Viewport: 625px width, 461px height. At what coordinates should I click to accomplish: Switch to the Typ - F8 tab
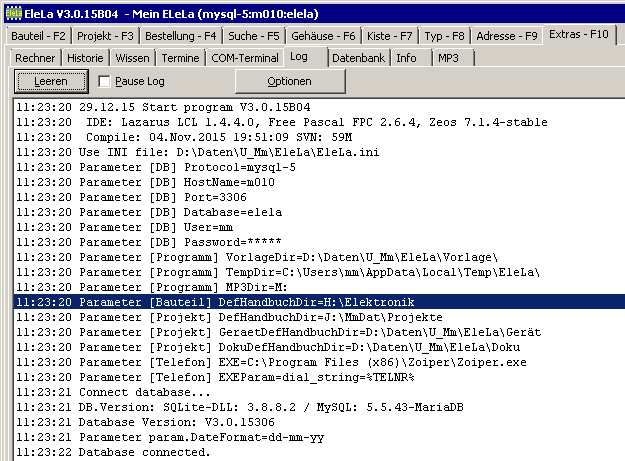[x=444, y=36]
